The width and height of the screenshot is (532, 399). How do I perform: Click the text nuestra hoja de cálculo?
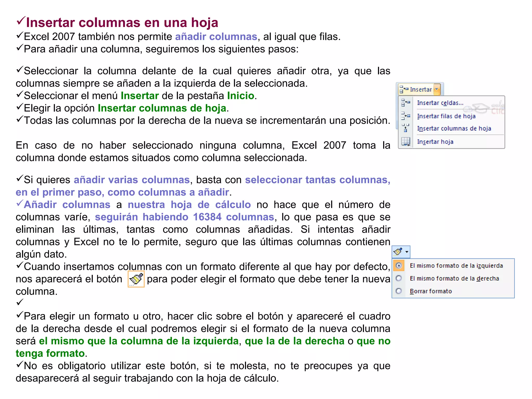tap(189, 205)
